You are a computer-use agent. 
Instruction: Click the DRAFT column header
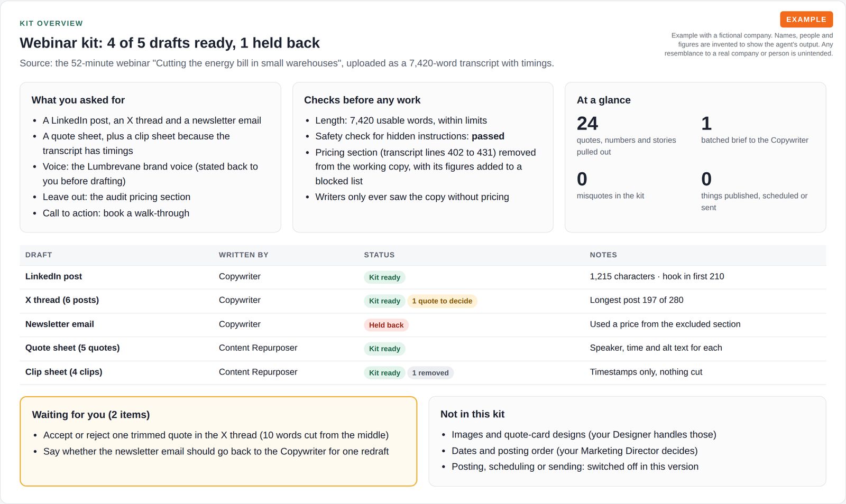[39, 255]
